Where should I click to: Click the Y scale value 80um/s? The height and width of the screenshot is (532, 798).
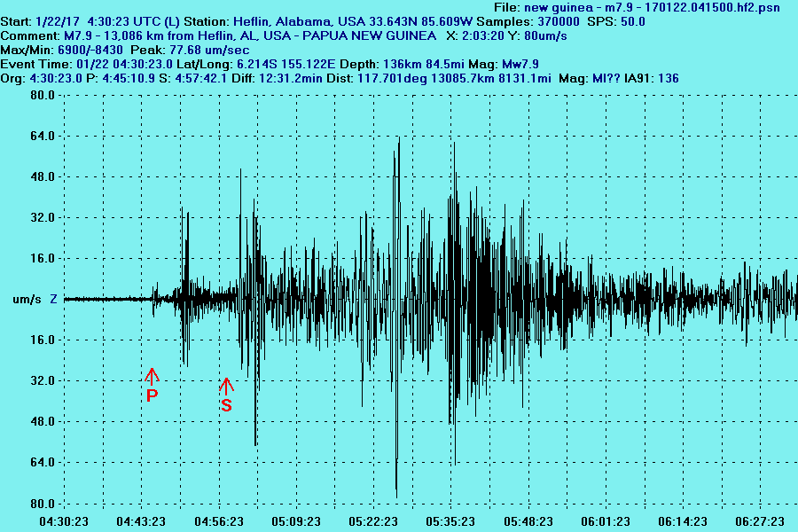[545, 36]
